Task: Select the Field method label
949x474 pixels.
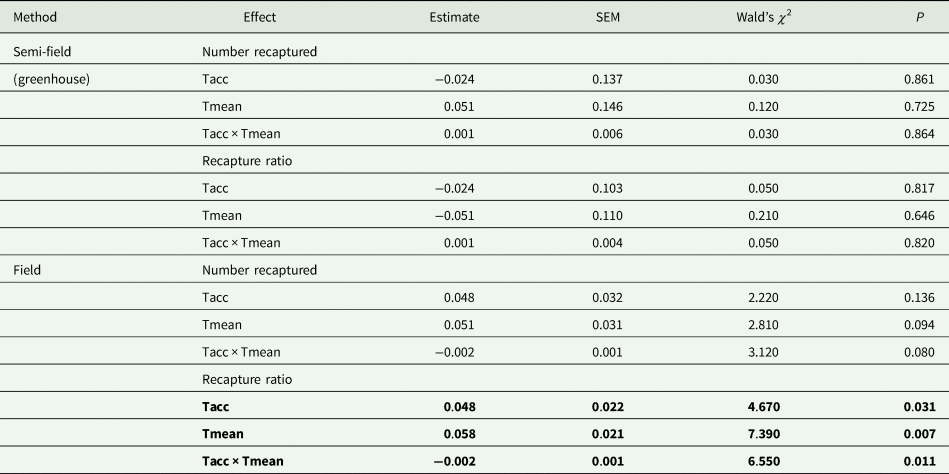Action: 26,269
